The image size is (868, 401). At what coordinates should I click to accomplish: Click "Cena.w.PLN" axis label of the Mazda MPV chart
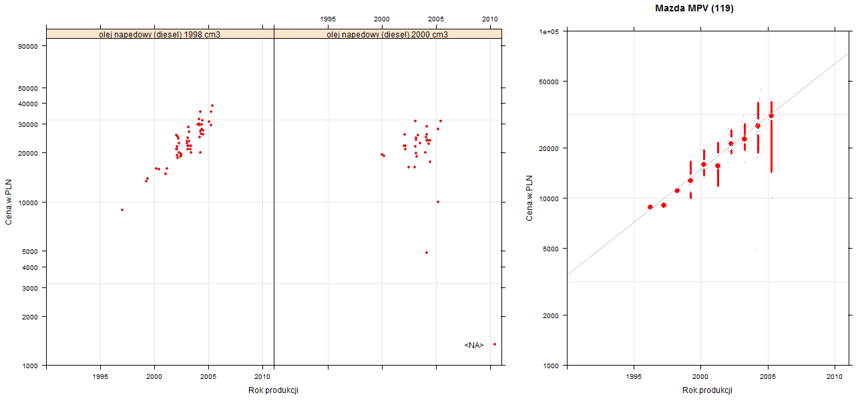click(529, 198)
